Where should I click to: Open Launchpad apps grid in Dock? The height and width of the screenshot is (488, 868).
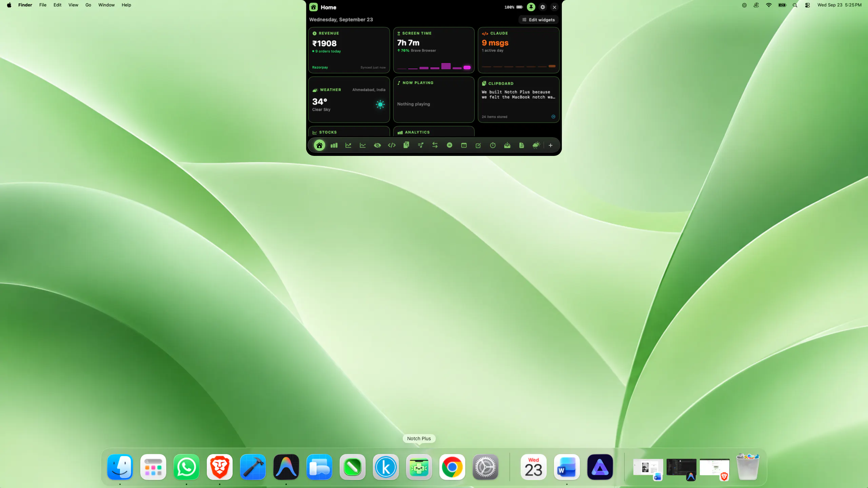point(153,467)
